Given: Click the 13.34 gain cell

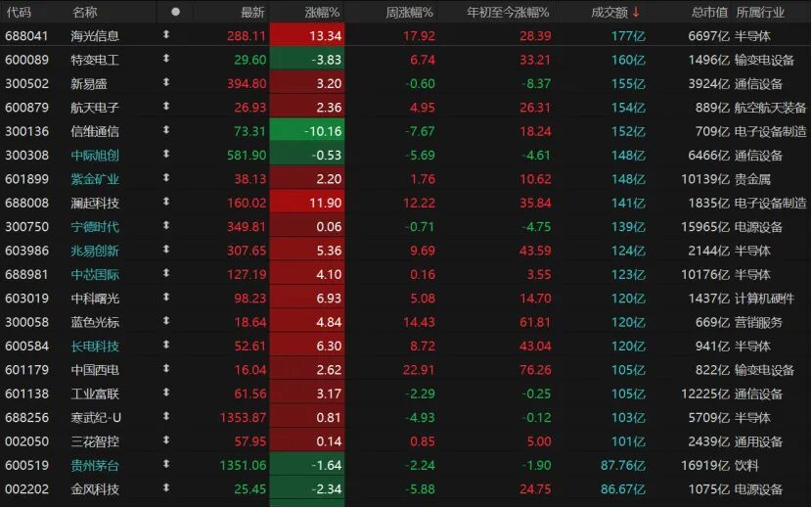Looking at the screenshot, I should (307, 36).
